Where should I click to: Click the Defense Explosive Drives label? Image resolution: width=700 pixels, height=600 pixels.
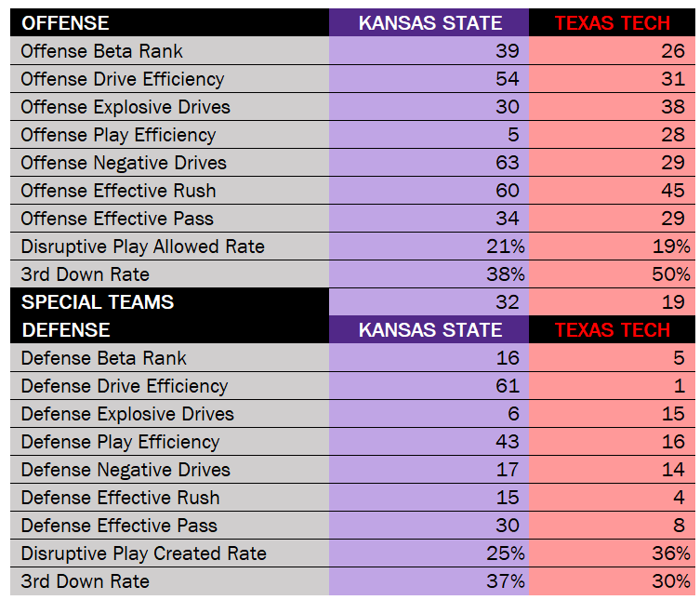(127, 414)
